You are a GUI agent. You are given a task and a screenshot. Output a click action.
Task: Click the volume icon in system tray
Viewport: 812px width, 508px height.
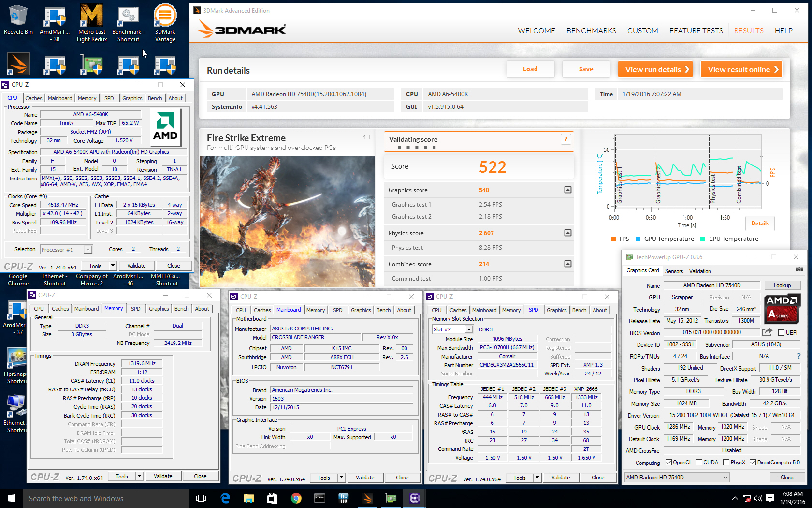pos(758,498)
